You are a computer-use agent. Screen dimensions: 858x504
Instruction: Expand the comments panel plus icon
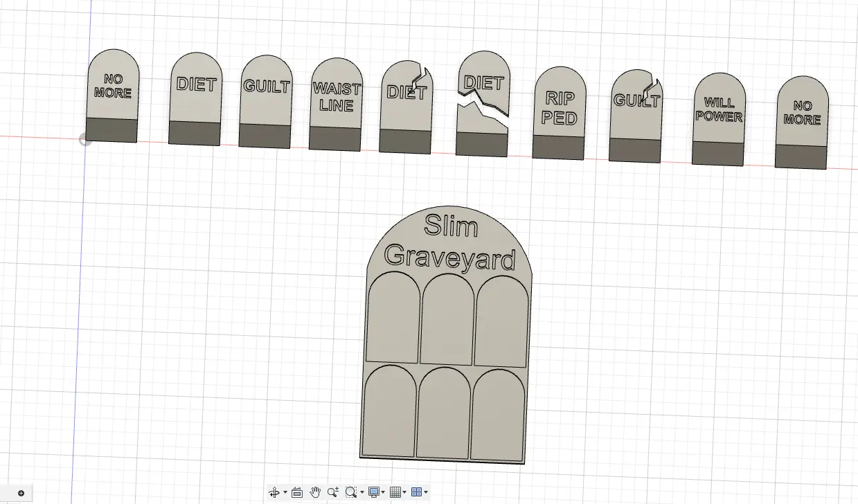tap(21, 494)
